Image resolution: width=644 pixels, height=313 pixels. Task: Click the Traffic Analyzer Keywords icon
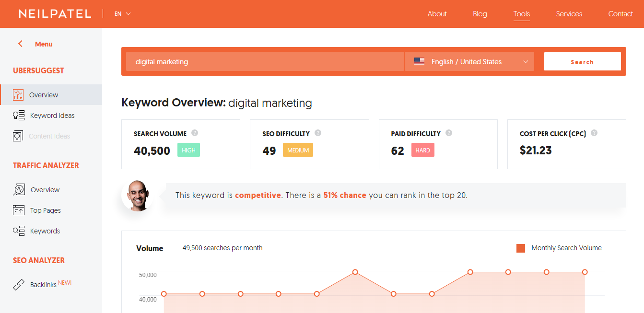tap(18, 231)
